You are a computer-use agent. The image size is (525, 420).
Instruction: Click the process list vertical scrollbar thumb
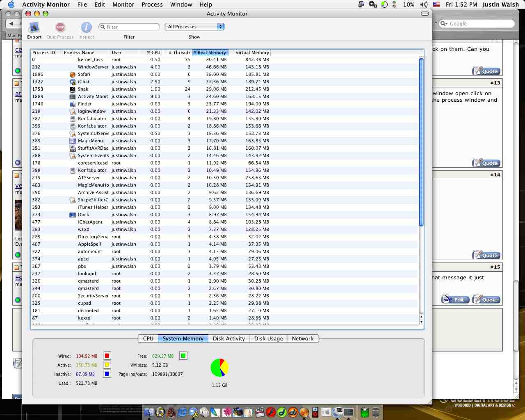(421, 142)
